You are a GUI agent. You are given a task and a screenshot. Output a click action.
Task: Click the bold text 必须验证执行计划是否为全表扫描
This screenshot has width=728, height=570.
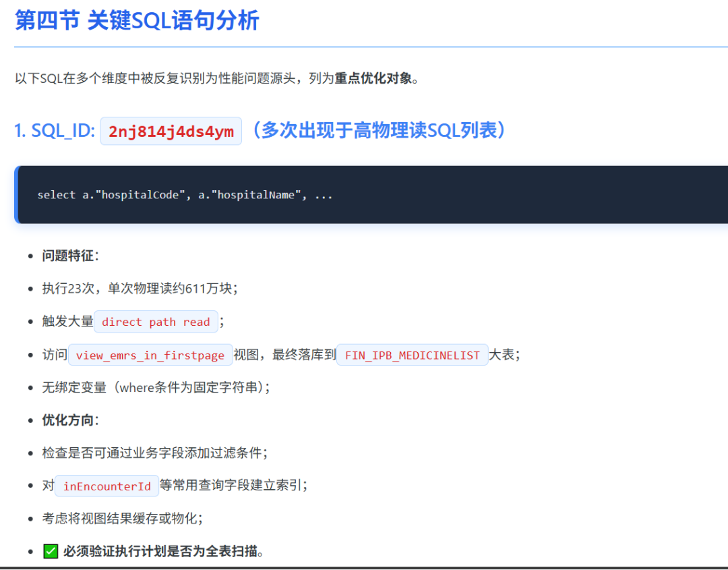point(163,551)
